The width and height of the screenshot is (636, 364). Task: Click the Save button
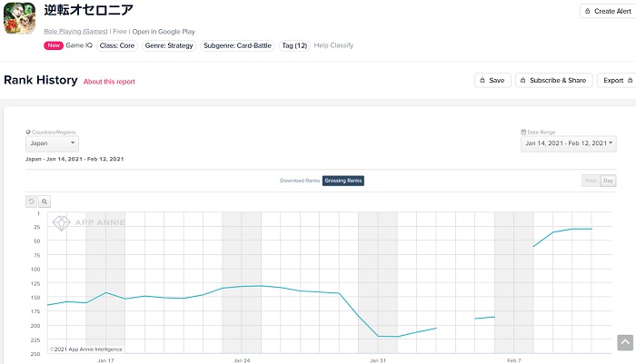492,80
